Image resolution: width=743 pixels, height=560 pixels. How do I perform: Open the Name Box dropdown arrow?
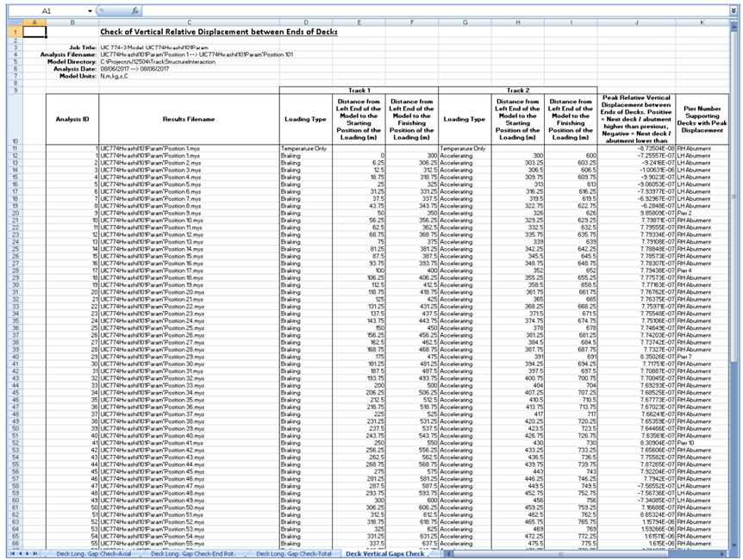coord(90,10)
